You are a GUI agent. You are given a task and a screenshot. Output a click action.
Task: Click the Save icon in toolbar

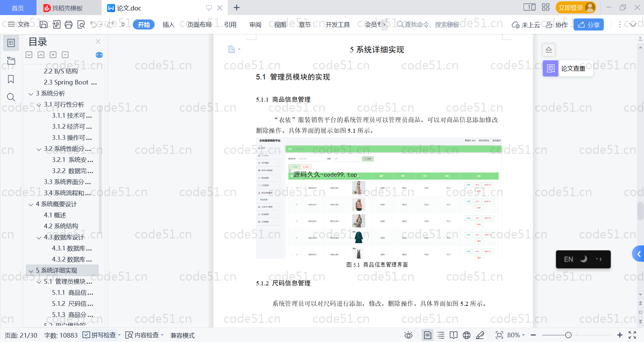(44, 24)
